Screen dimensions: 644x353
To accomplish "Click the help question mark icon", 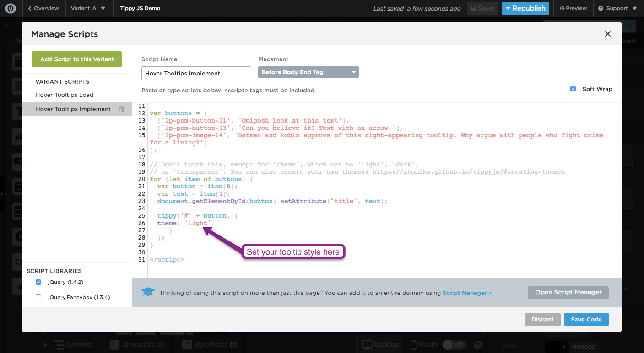I will pos(478,345).
